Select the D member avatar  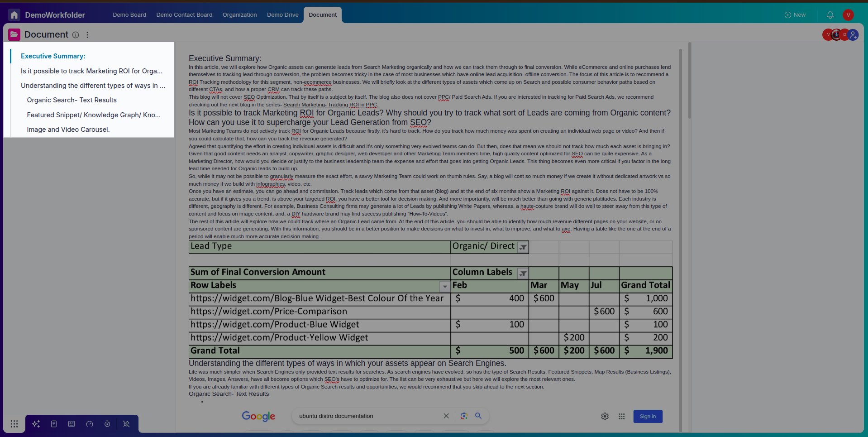coord(844,34)
